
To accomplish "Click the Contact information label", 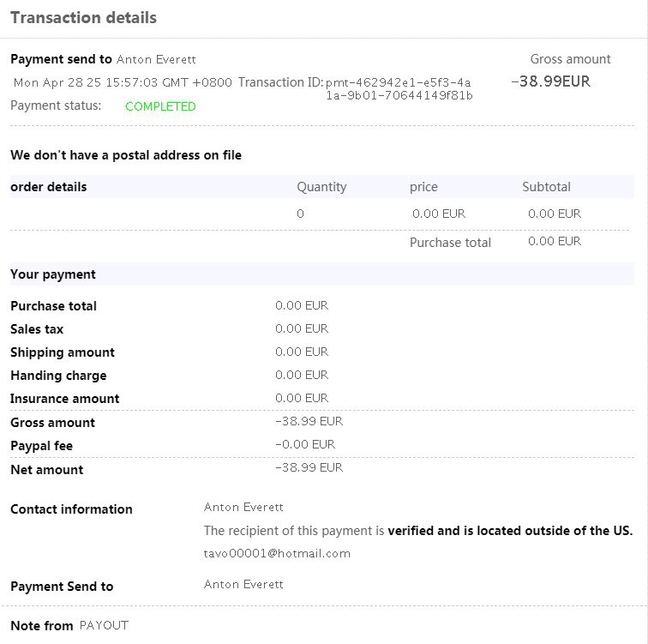I will point(71,509).
